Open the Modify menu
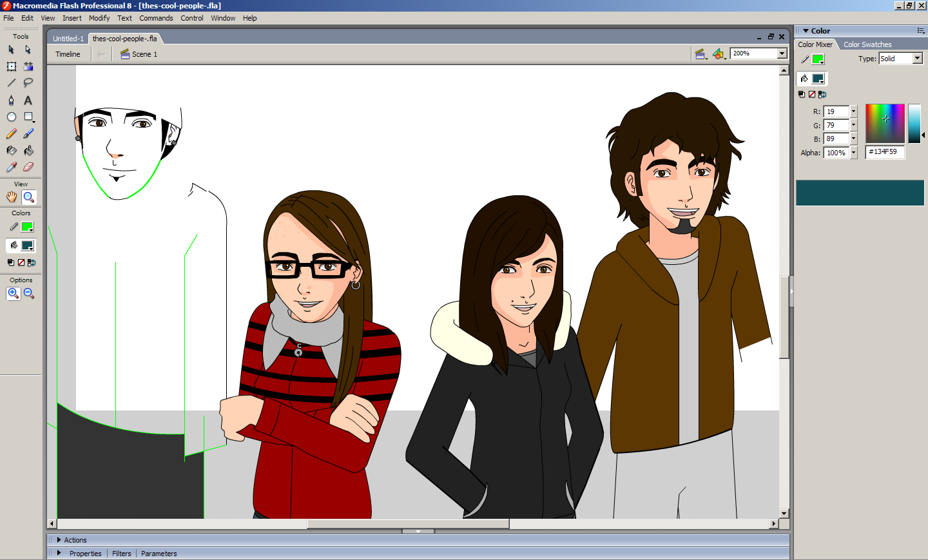The image size is (928, 560). [99, 18]
